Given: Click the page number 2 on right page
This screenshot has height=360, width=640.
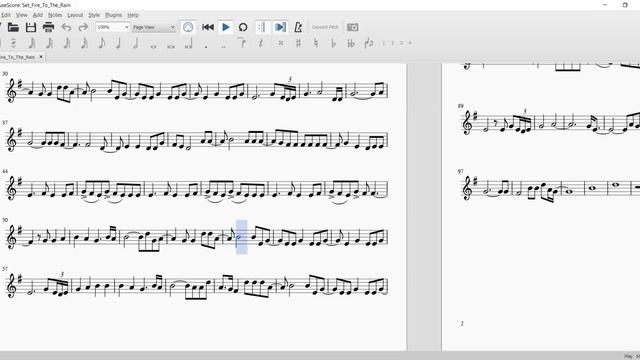Looking at the screenshot, I should [x=462, y=323].
